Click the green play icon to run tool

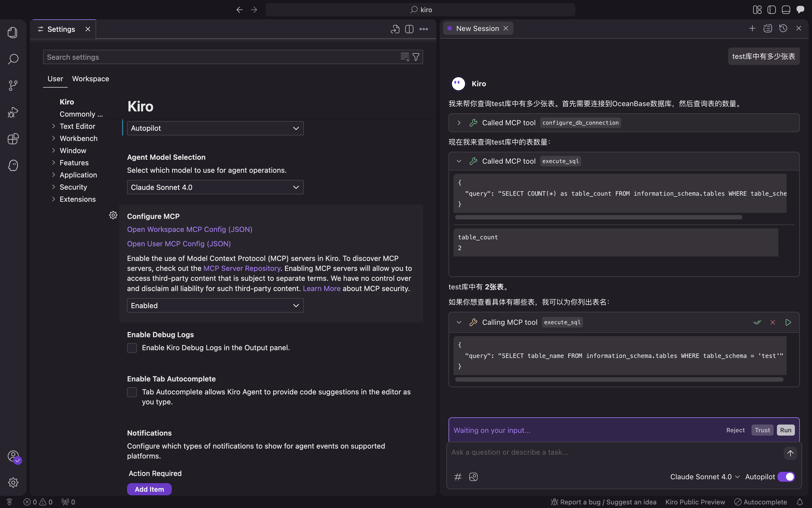(788, 322)
